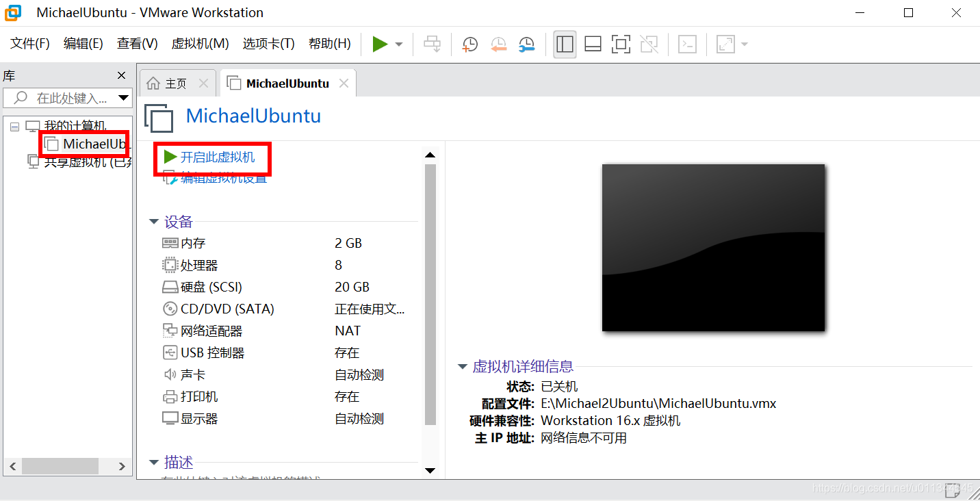Click the library horizontal scroll right arrow
Screen dimensions: 980x501
click(x=122, y=466)
